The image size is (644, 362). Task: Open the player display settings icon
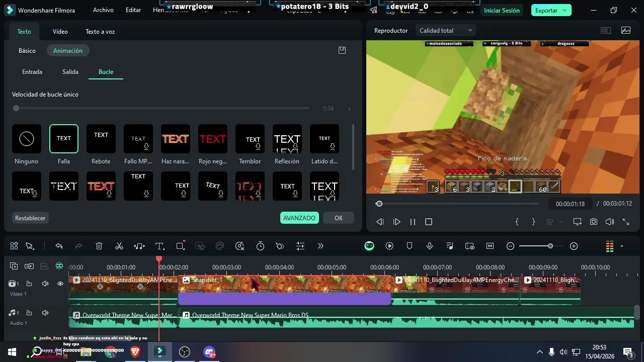[x=577, y=222]
